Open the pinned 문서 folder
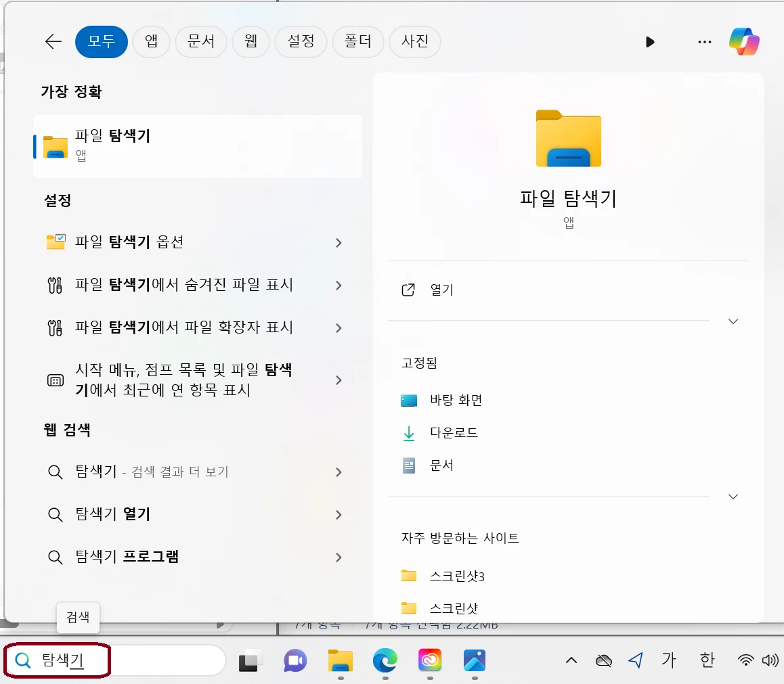Screen dimensions: 784x684 442,465
